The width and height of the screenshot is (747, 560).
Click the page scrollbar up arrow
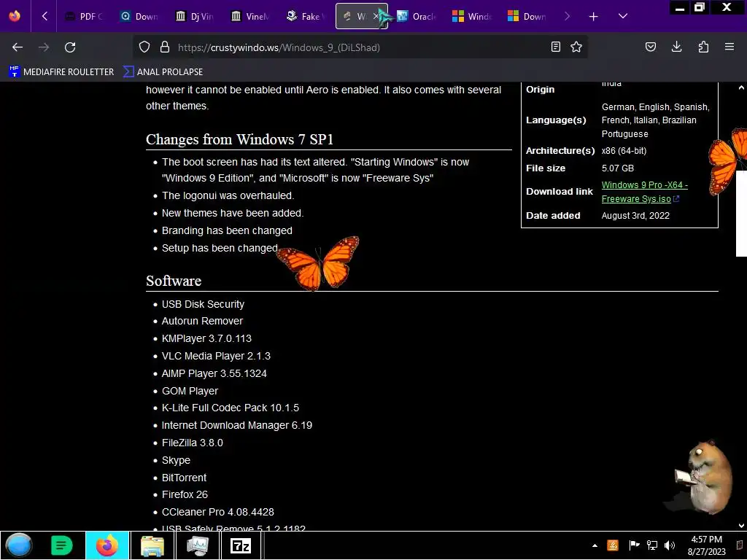click(x=741, y=87)
